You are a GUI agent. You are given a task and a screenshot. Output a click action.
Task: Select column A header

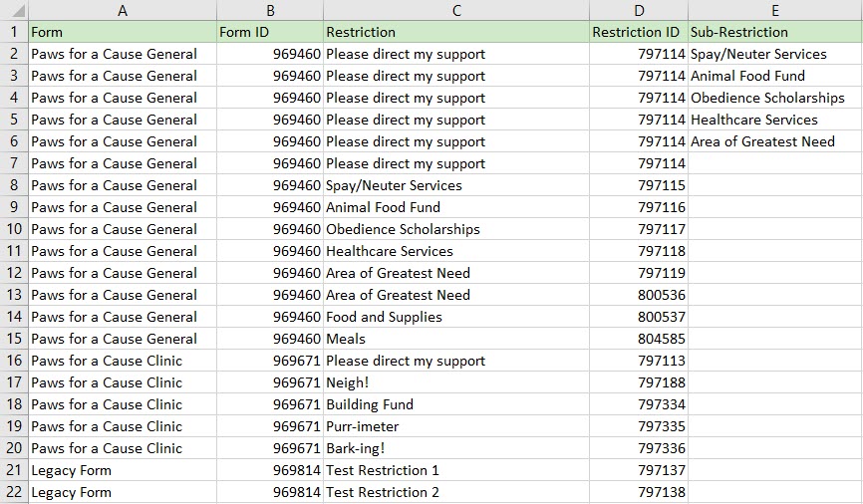coord(123,10)
